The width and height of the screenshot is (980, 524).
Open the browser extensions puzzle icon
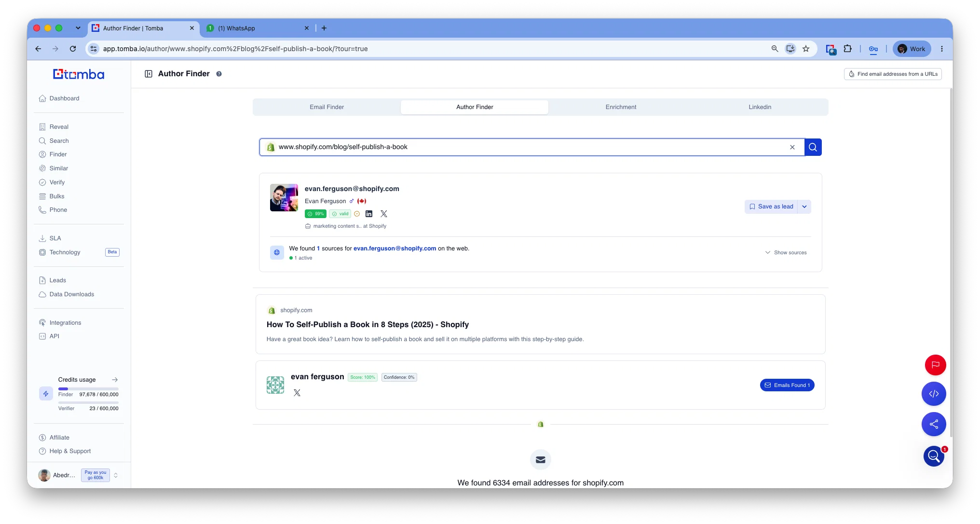[x=847, y=49]
